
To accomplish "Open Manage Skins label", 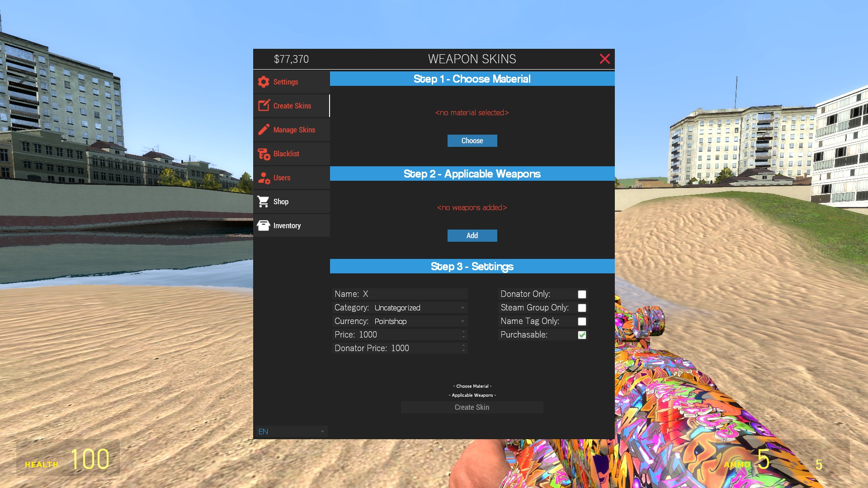I will (x=294, y=130).
